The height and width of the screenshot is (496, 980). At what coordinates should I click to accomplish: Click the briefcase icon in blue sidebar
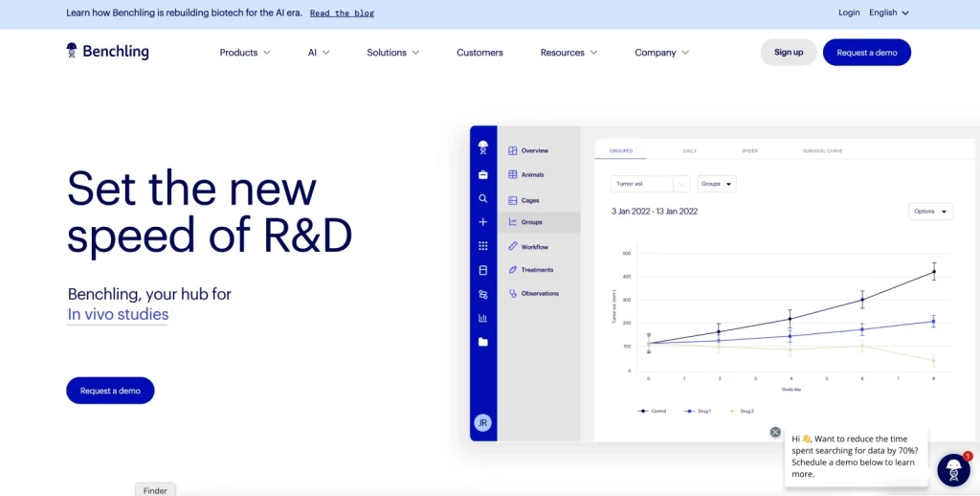[483, 174]
